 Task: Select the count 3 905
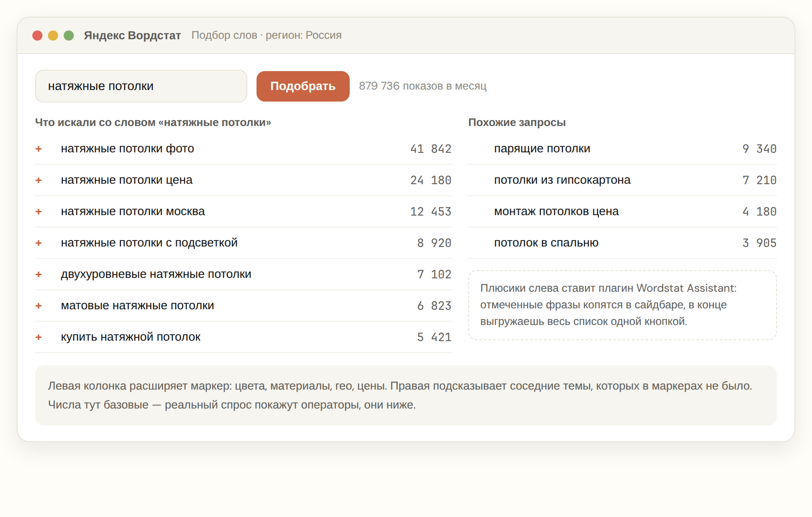pyautogui.click(x=759, y=243)
